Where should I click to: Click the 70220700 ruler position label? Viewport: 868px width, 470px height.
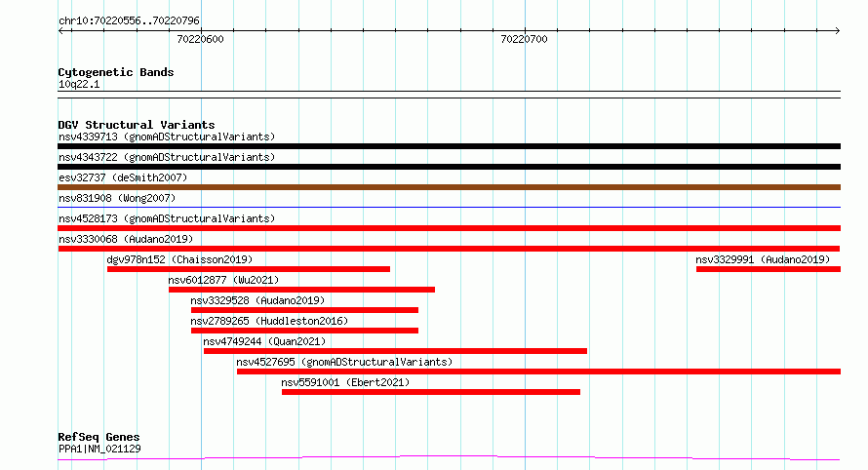point(525,39)
